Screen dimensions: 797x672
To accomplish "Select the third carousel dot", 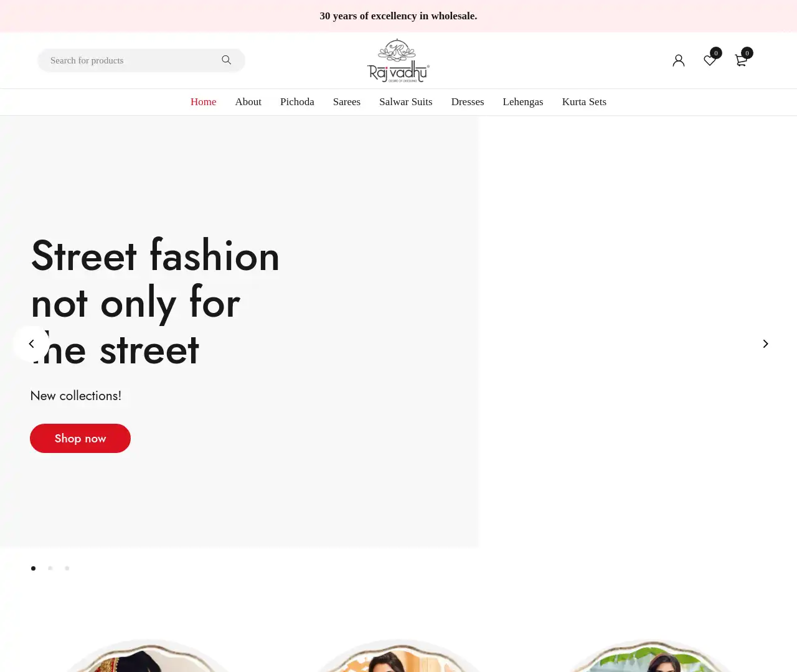I will tap(67, 568).
